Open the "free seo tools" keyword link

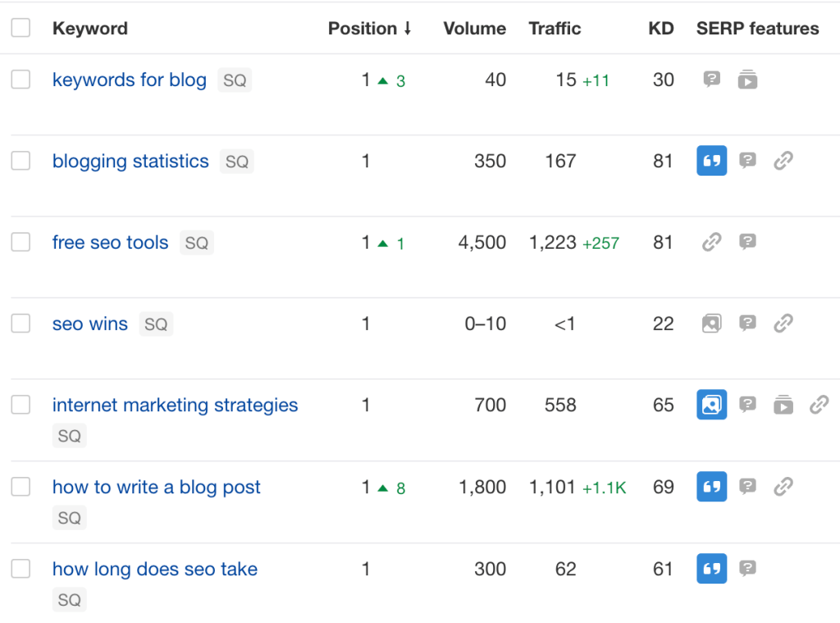point(110,242)
